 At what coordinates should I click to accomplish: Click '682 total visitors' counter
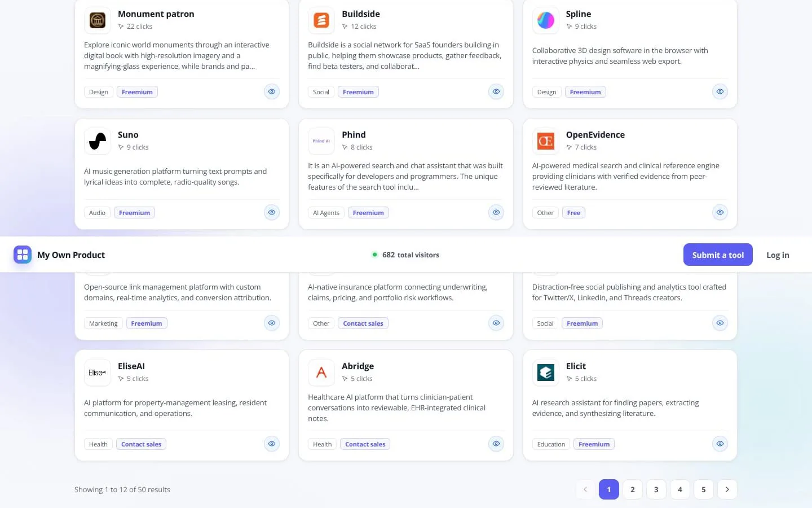click(x=411, y=255)
